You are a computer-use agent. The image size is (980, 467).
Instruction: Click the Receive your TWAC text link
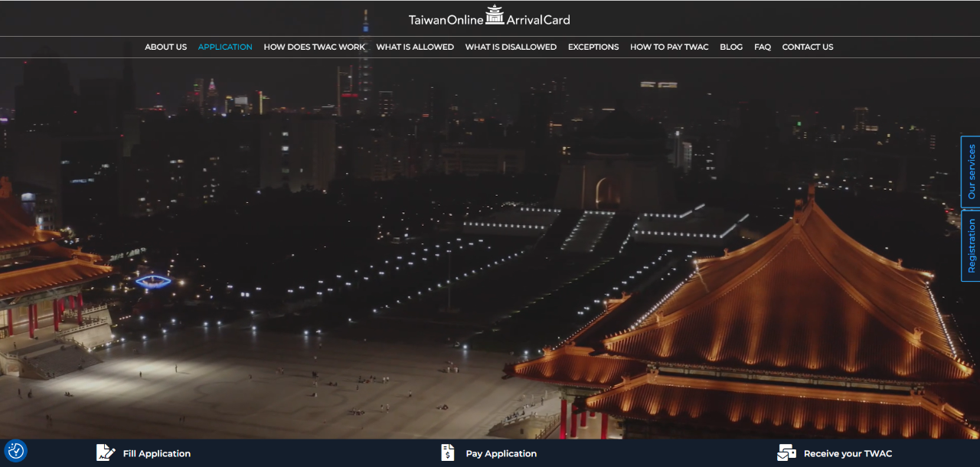point(848,454)
